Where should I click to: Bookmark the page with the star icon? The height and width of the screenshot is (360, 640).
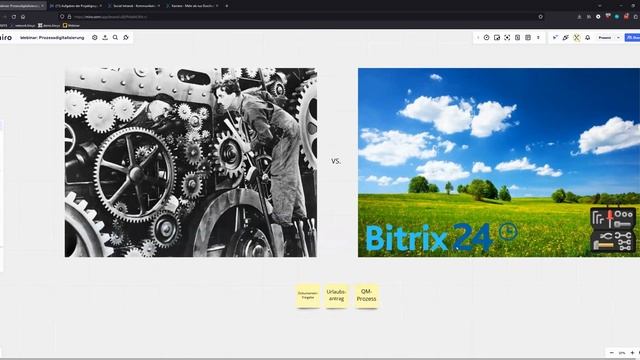tap(540, 17)
